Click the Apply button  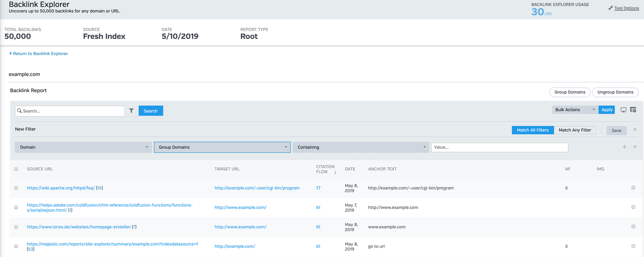[607, 110]
